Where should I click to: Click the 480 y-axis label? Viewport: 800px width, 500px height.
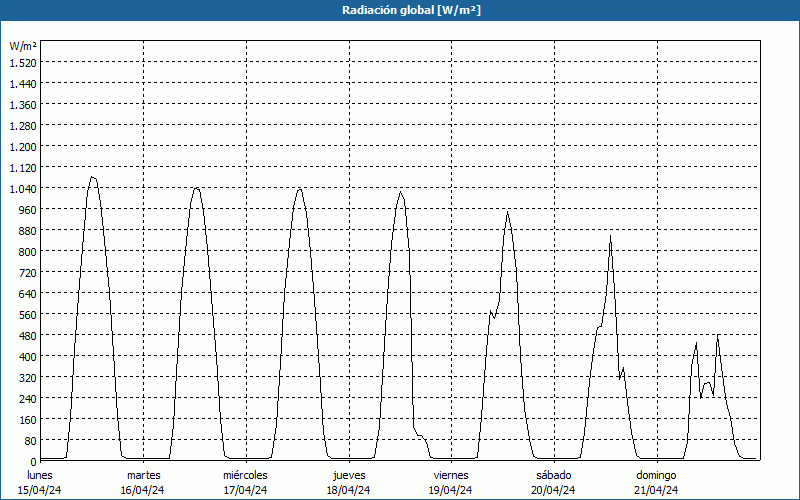[x=28, y=335]
